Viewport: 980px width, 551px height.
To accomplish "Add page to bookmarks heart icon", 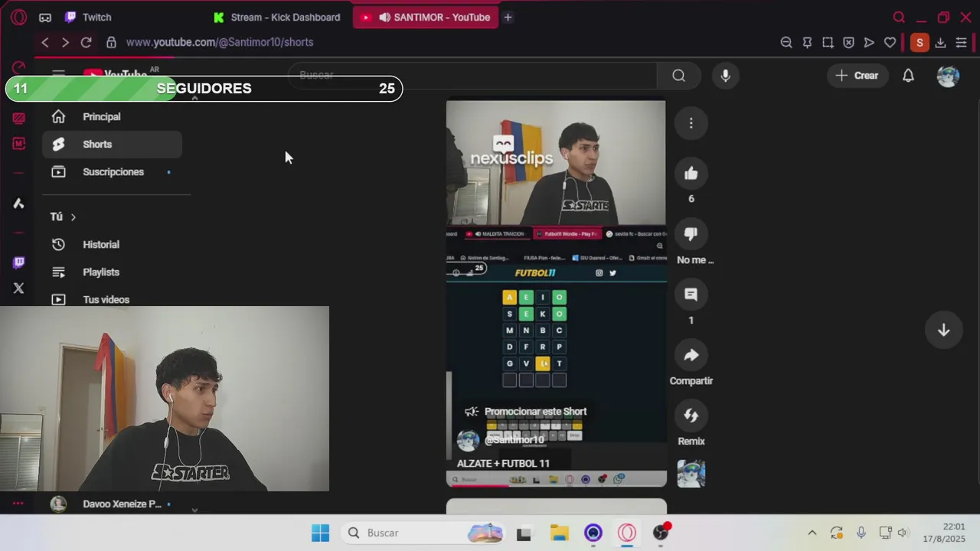I will [890, 42].
